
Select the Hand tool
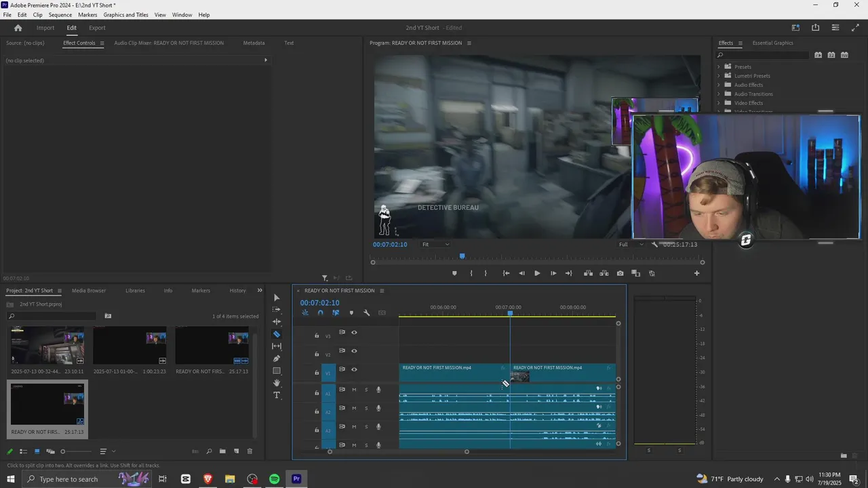click(x=277, y=383)
